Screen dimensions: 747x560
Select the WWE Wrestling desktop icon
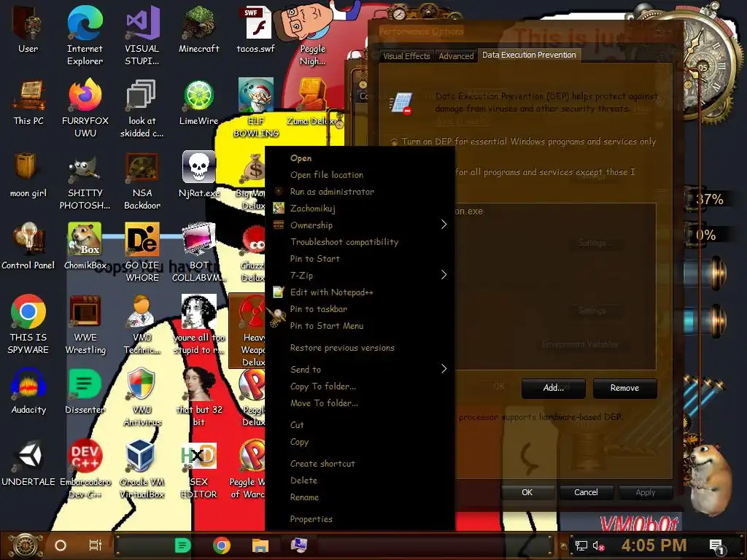click(x=85, y=324)
